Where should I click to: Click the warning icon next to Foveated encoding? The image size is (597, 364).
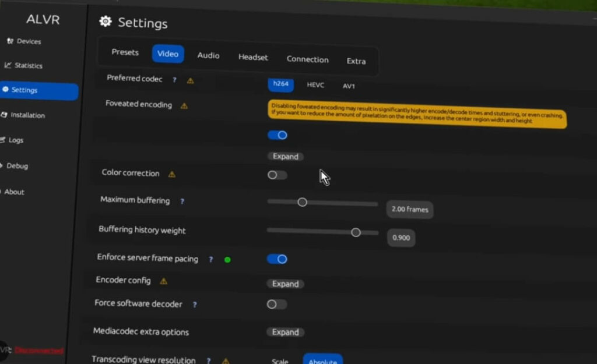click(184, 106)
